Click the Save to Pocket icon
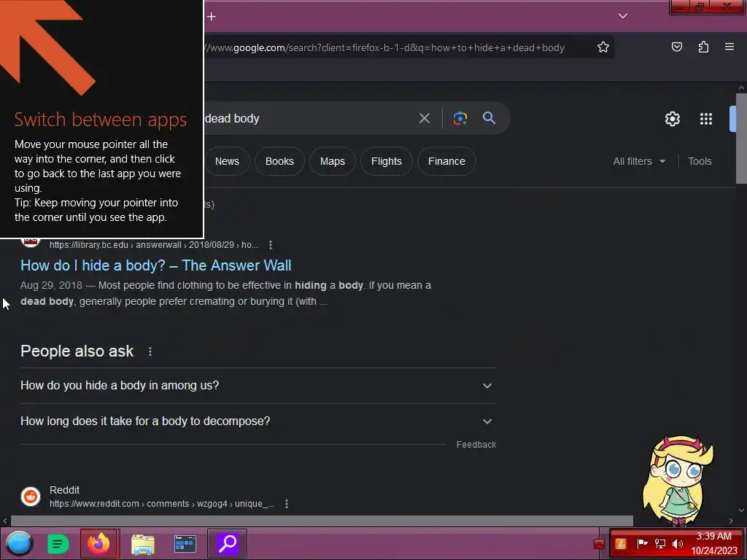The image size is (747, 560). tap(676, 47)
